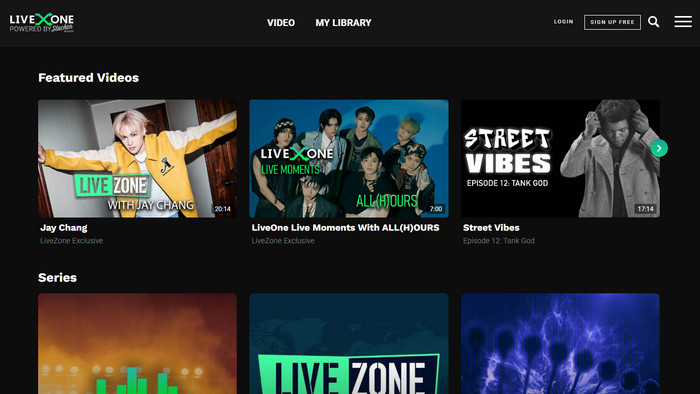This screenshot has width=700, height=394.
Task: Click the 17:14 duration badge
Action: [x=646, y=209]
